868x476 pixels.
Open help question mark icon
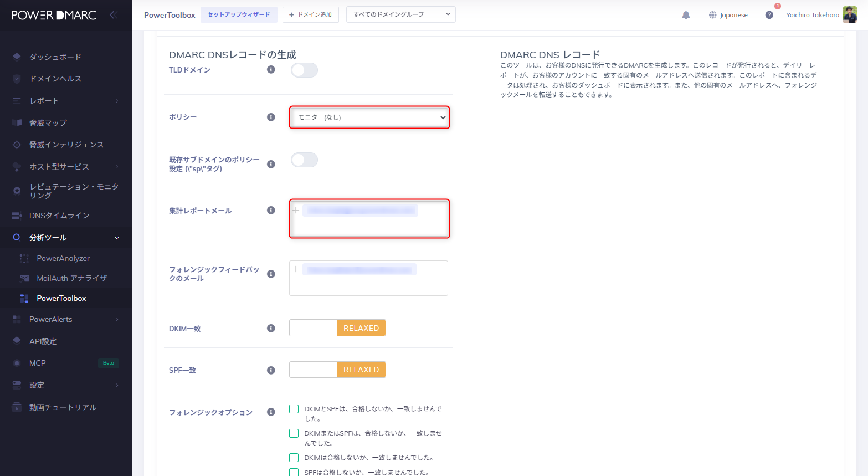point(769,15)
